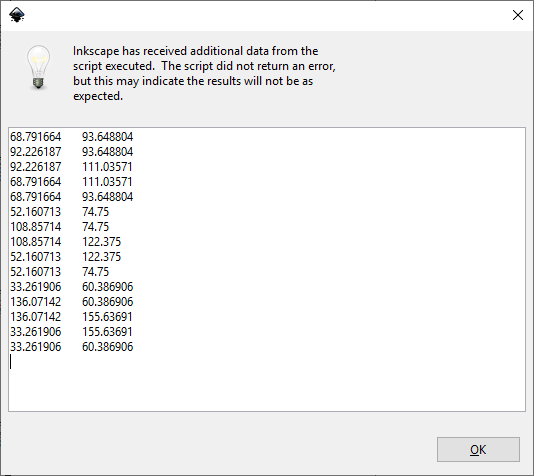Click the Inkscape logo in title bar
The height and width of the screenshot is (476, 534).
pyautogui.click(x=17, y=15)
